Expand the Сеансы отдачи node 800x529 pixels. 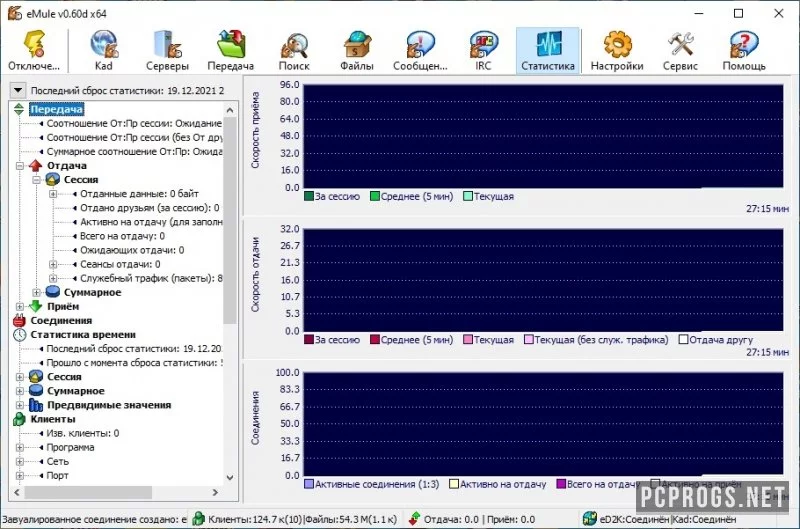point(53,264)
